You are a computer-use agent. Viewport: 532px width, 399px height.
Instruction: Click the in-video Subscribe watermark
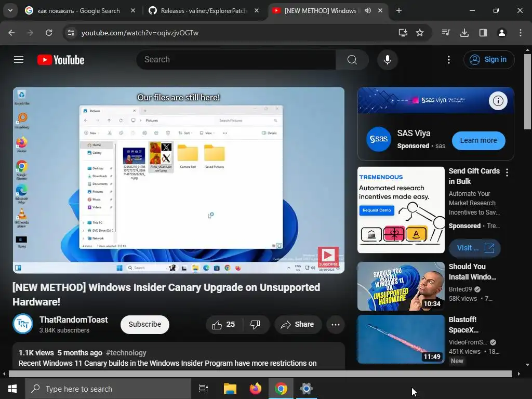click(x=328, y=257)
